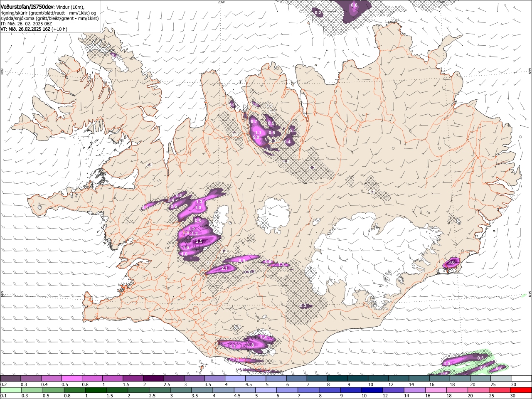Viewport: 532px width, 399px height.
Task: Click the 2.5 snowfall value on the map
Action: click(x=199, y=241)
